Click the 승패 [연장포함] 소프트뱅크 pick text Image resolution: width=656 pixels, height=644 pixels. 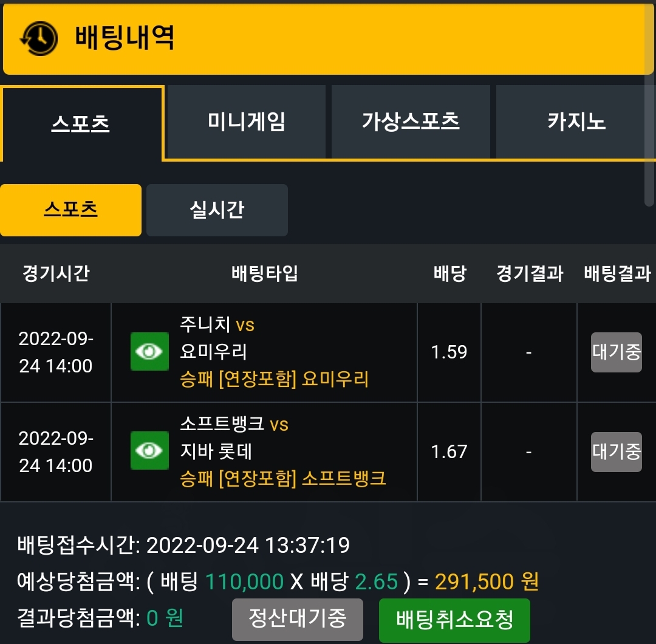click(282, 478)
